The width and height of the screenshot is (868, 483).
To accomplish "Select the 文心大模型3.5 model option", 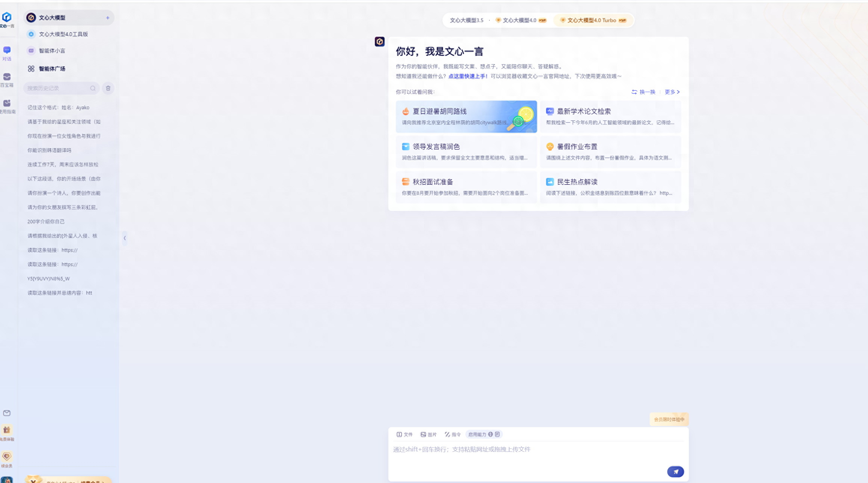I will (x=466, y=20).
